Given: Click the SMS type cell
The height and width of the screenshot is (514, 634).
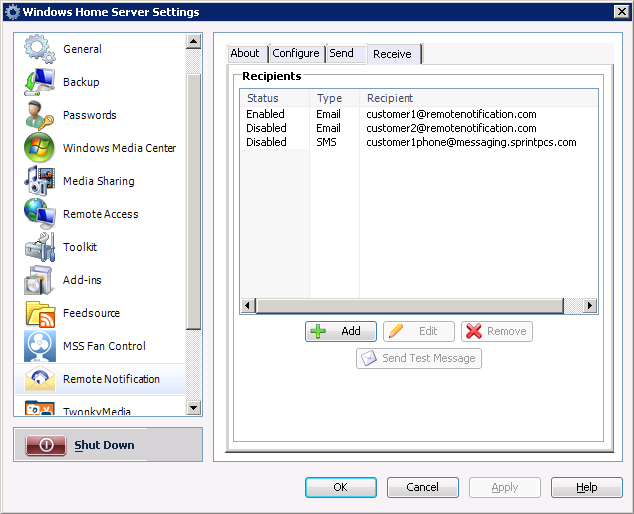Looking at the screenshot, I should click(x=326, y=142).
